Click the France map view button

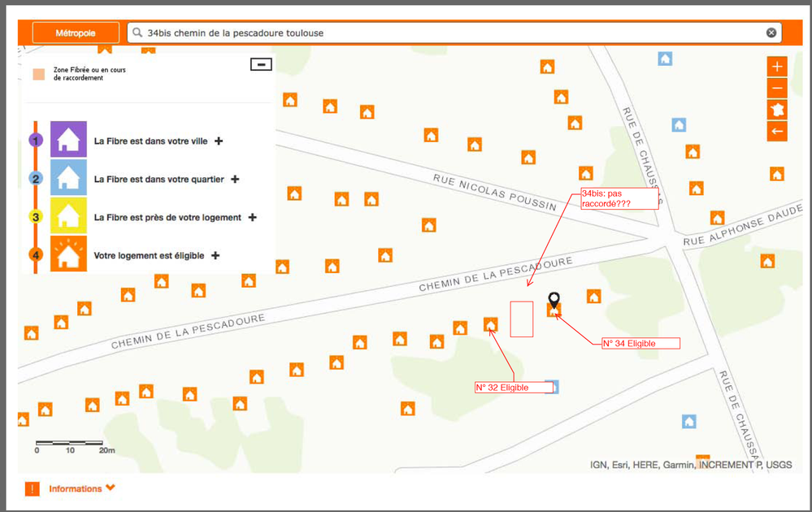pyautogui.click(x=777, y=110)
